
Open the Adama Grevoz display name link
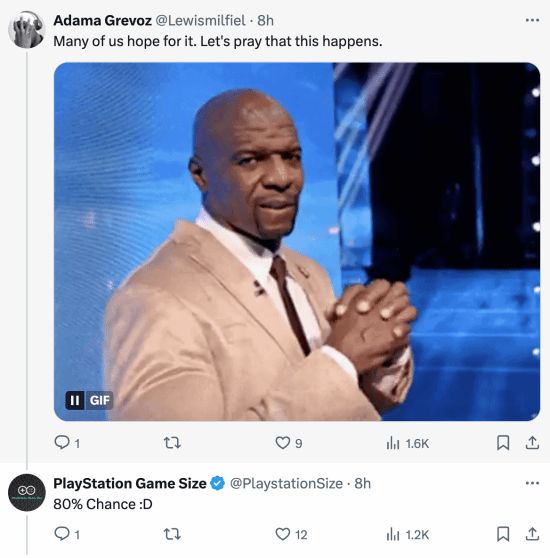click(x=102, y=20)
